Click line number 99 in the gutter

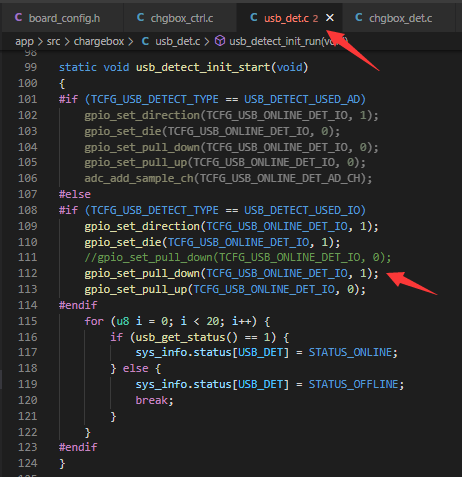31,67
